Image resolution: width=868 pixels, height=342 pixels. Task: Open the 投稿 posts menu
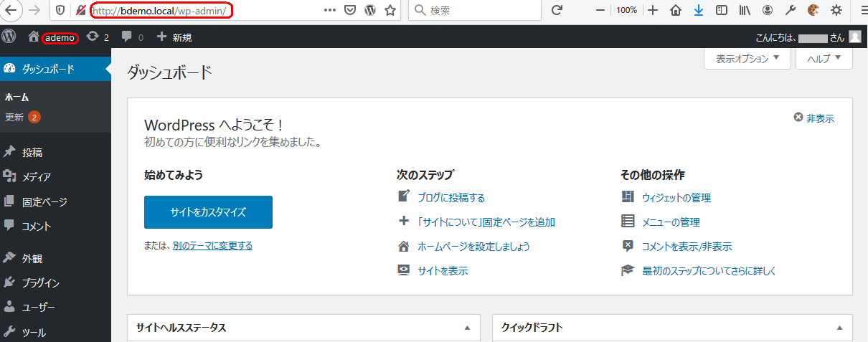55,153
